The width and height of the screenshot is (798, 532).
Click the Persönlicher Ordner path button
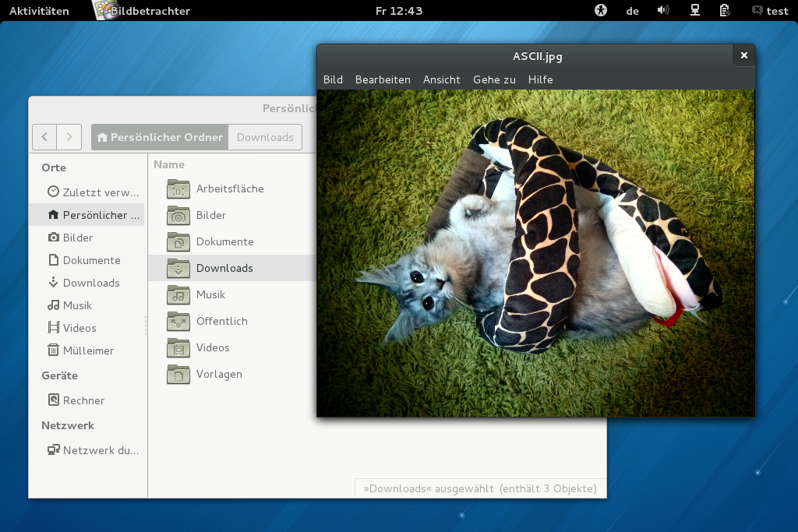[x=160, y=137]
